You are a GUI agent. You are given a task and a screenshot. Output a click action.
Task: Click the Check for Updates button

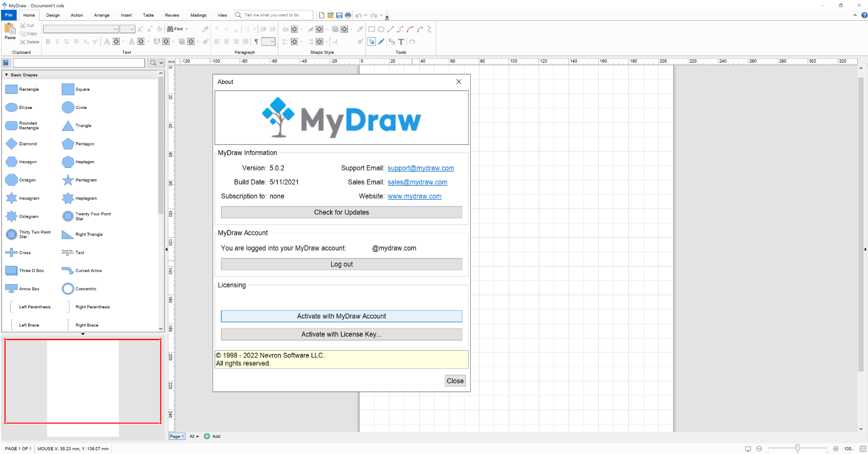click(342, 212)
